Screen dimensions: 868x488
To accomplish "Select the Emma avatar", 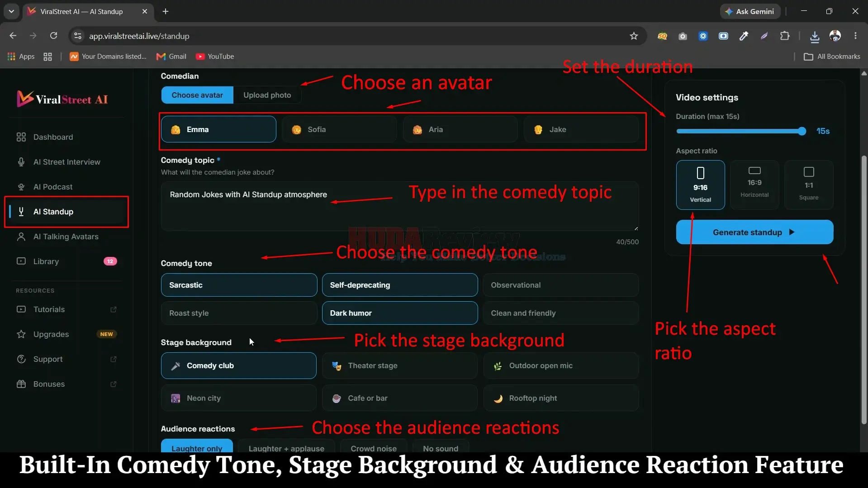I will coord(218,129).
